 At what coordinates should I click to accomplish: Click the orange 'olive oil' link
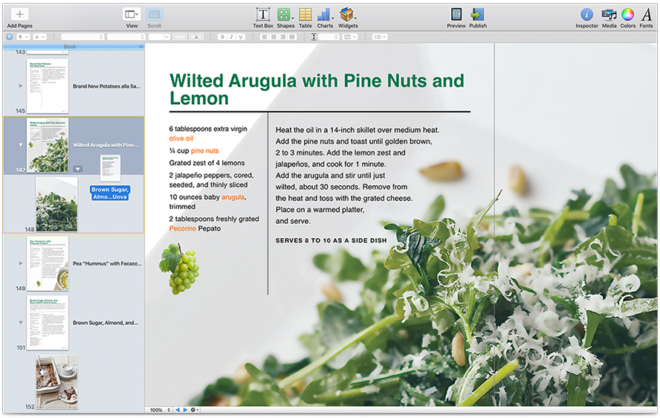[181, 138]
